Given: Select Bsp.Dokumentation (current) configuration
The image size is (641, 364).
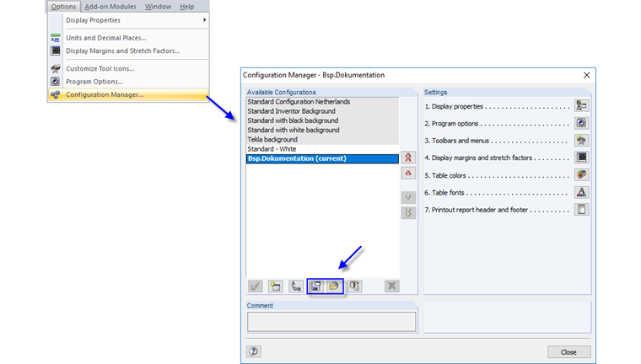Looking at the screenshot, I should pos(322,158).
